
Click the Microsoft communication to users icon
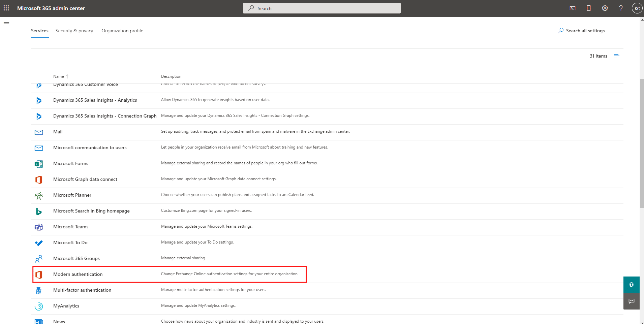point(39,148)
